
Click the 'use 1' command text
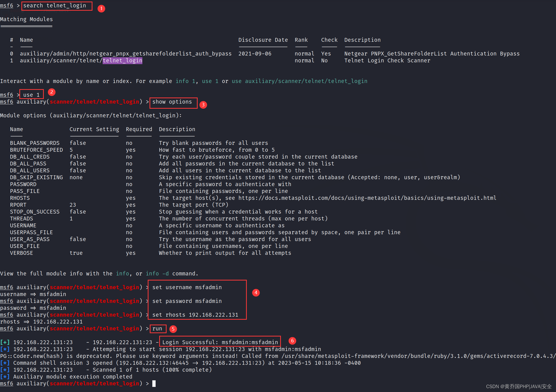point(31,95)
